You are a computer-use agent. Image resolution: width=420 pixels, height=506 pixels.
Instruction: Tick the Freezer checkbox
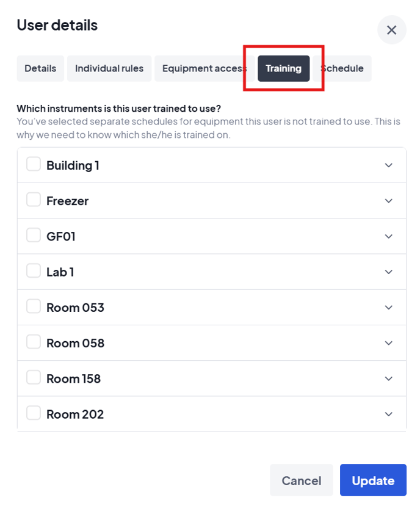tap(34, 200)
